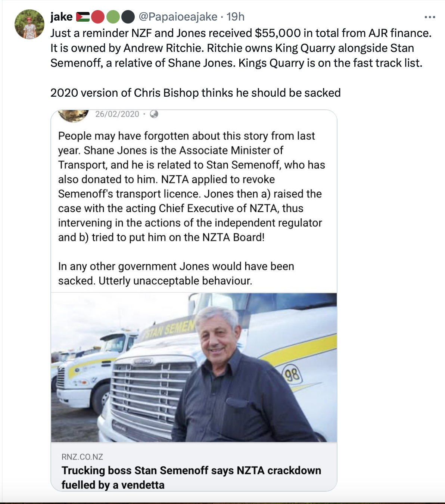This screenshot has width=445, height=504.
Task: Open the display name "jake" profile link
Action: click(61, 17)
